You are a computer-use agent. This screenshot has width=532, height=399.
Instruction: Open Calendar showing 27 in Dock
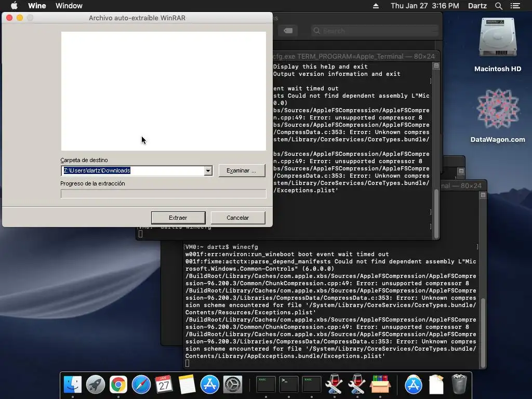pyautogui.click(x=164, y=384)
